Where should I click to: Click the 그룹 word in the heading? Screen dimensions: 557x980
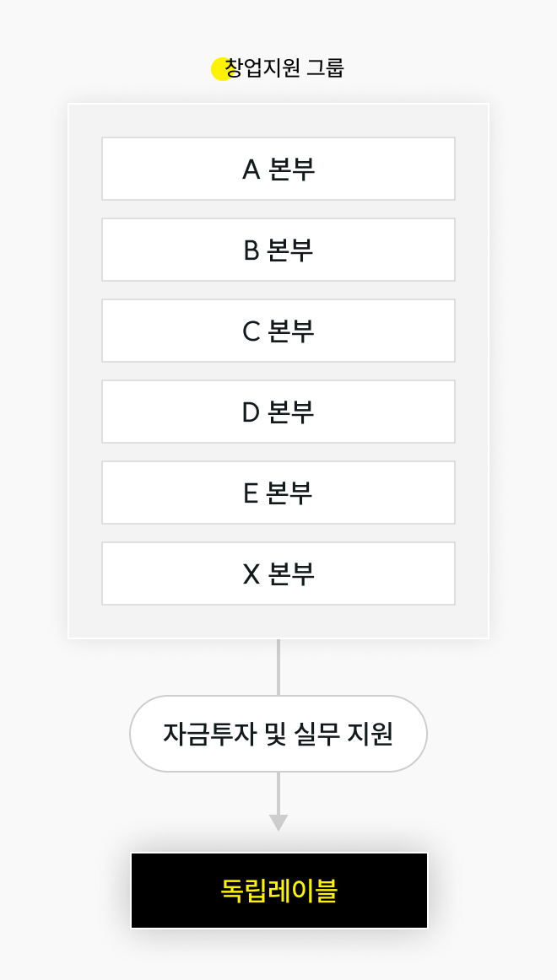click(x=317, y=67)
